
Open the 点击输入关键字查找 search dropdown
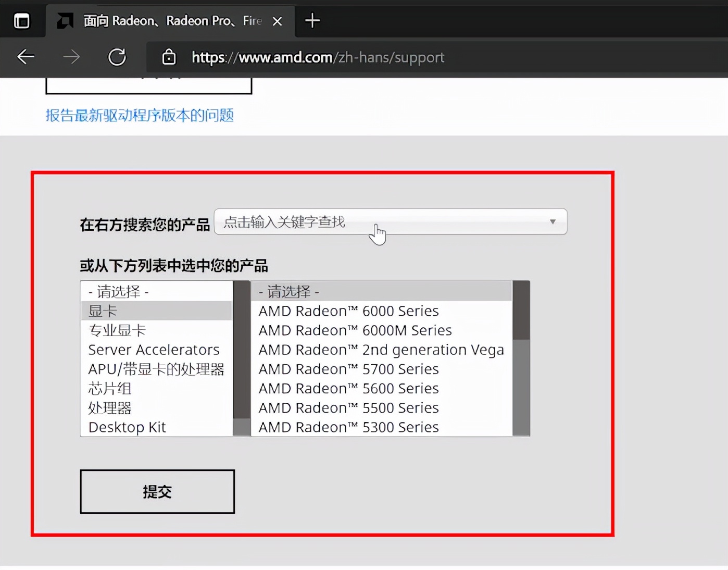point(365,222)
